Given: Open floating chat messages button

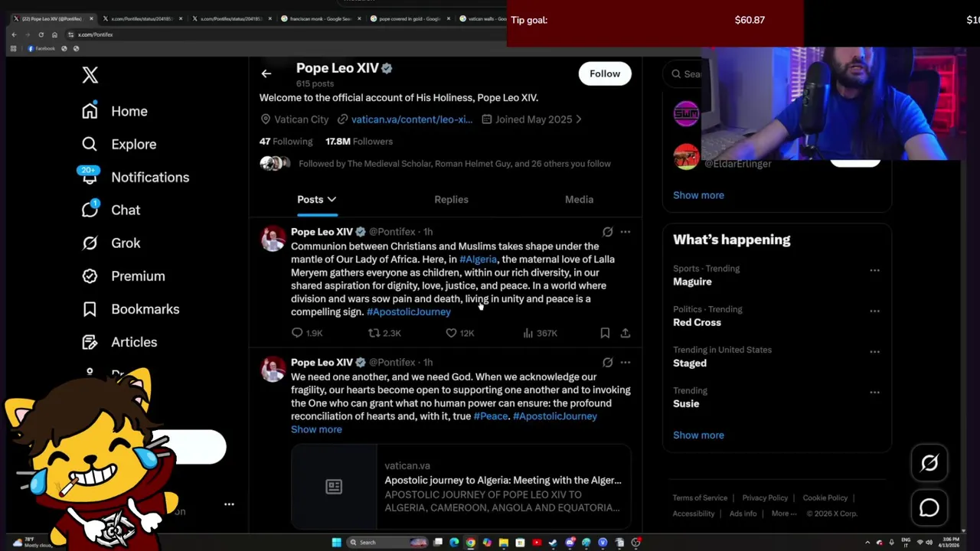Looking at the screenshot, I should (x=929, y=507).
